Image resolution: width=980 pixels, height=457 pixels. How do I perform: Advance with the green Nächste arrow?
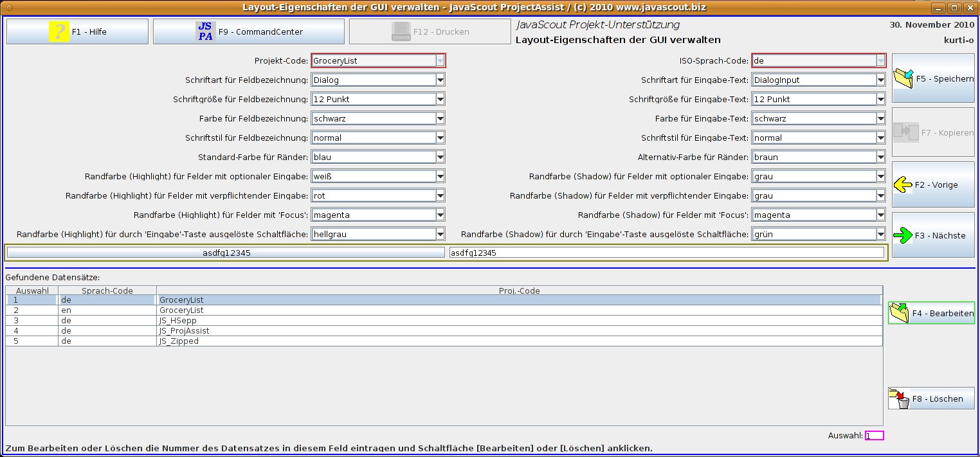click(x=903, y=235)
